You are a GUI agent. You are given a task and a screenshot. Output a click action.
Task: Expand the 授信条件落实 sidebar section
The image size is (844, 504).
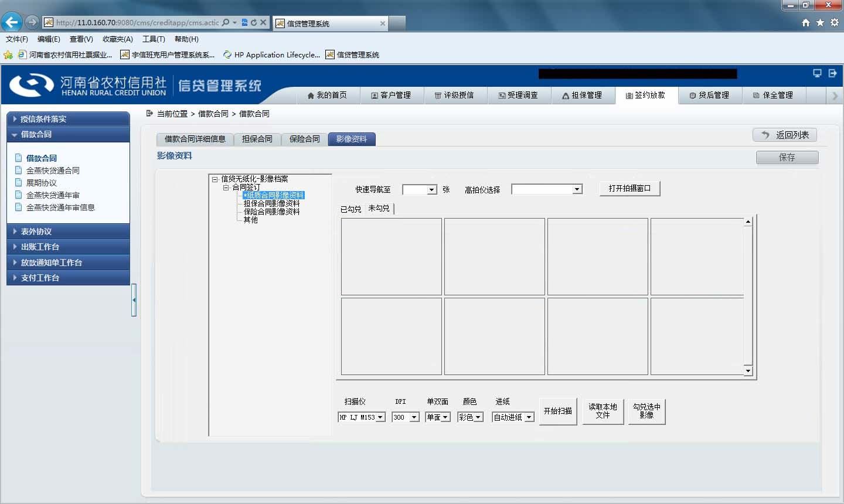(68, 119)
